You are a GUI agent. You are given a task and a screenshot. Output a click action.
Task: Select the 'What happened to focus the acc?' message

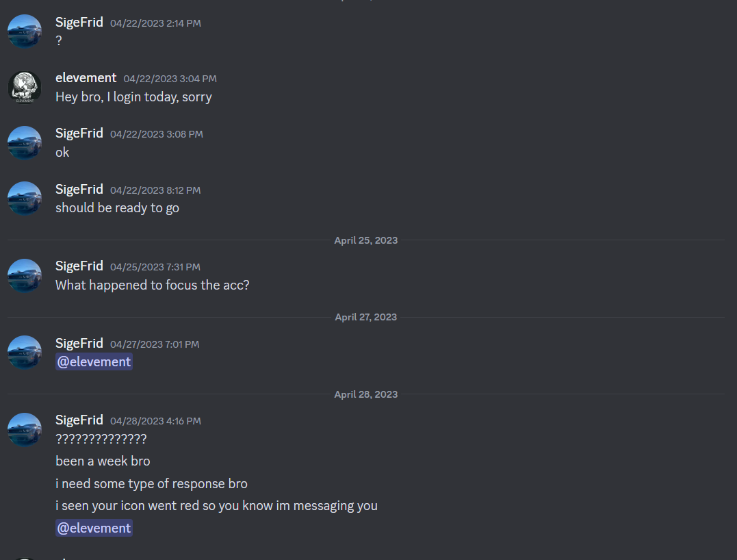(x=153, y=285)
